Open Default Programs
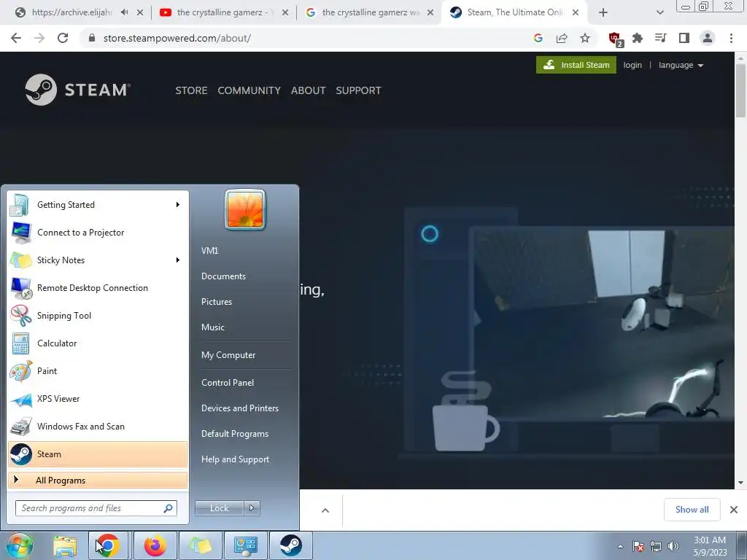This screenshot has height=560, width=747. [x=235, y=434]
